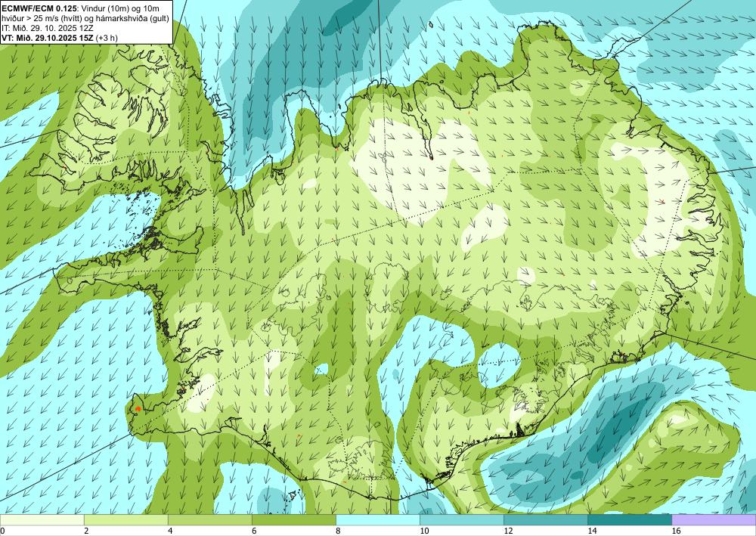Click the 8–10 m/s light cyan legend swatch
The width and height of the screenshot is (756, 536).
pyautogui.click(x=377, y=519)
